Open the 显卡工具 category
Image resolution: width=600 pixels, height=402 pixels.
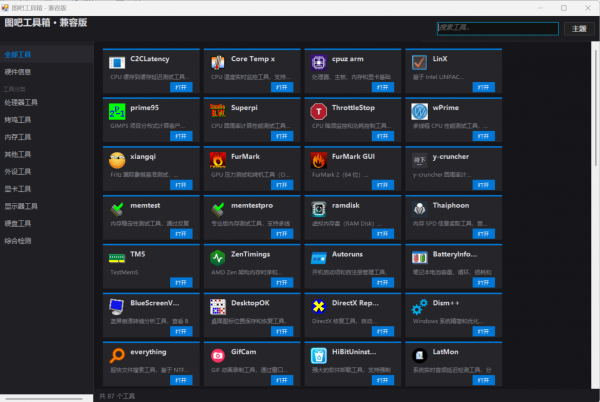pos(47,189)
